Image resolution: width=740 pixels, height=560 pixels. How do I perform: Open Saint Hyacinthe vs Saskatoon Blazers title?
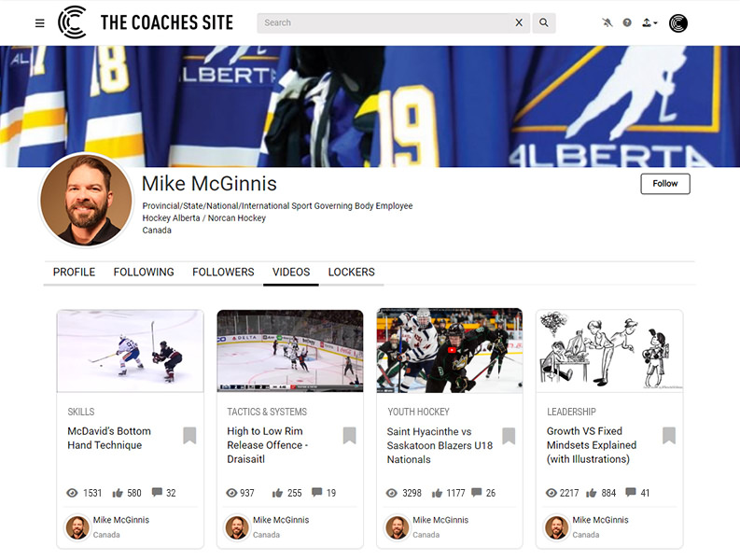coord(440,445)
